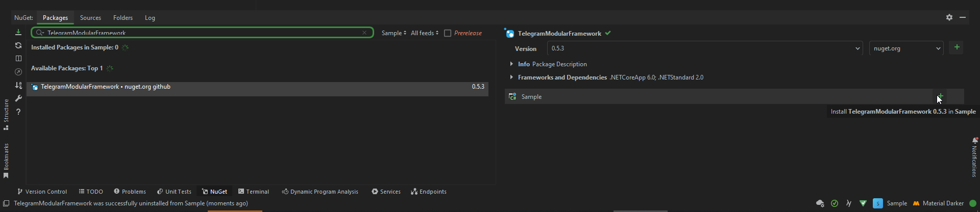The height and width of the screenshot is (212, 980).
Task: Switch to the Sources tab
Action: [x=90, y=18]
